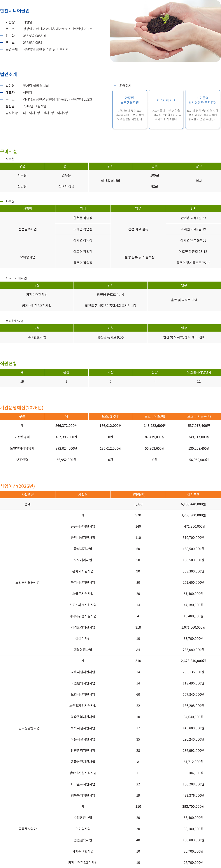The width and height of the screenshot is (221, 868).
Task: Click the 공동체사업단 category cell
Action: (x=27, y=829)
